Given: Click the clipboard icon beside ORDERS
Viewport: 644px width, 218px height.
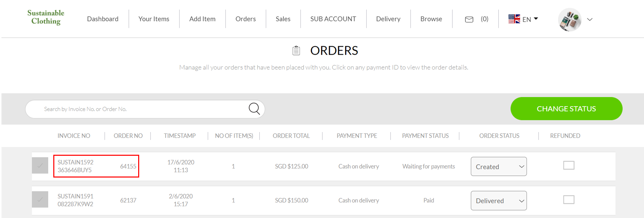Looking at the screenshot, I should click(296, 51).
